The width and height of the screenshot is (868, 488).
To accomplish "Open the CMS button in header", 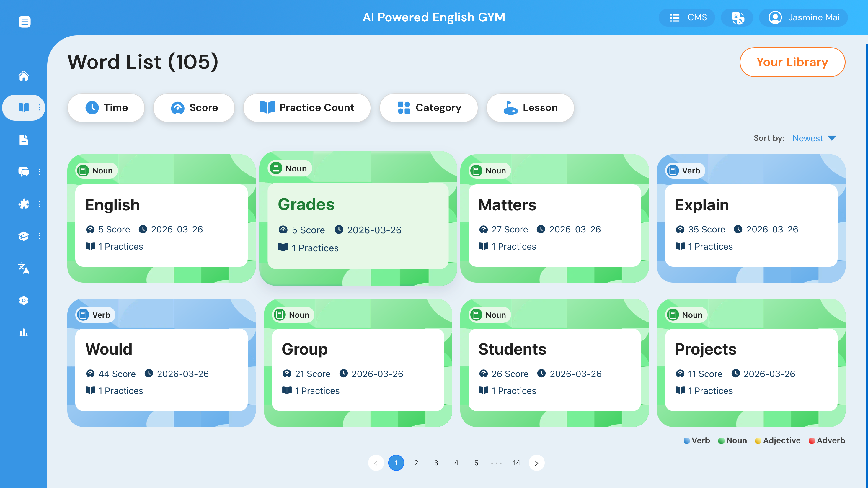I will click(687, 17).
